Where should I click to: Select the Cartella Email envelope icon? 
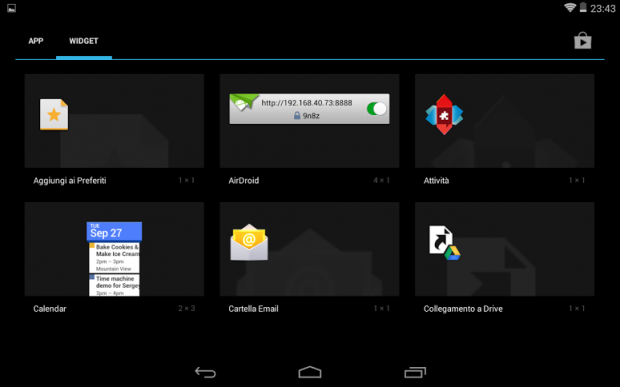click(249, 242)
